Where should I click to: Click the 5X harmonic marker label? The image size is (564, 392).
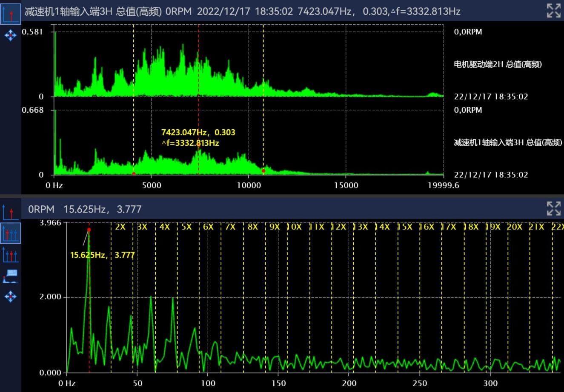click(x=186, y=227)
